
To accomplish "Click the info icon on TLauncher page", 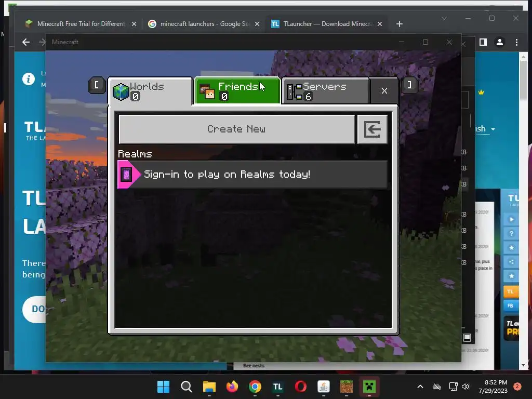I will [29, 79].
